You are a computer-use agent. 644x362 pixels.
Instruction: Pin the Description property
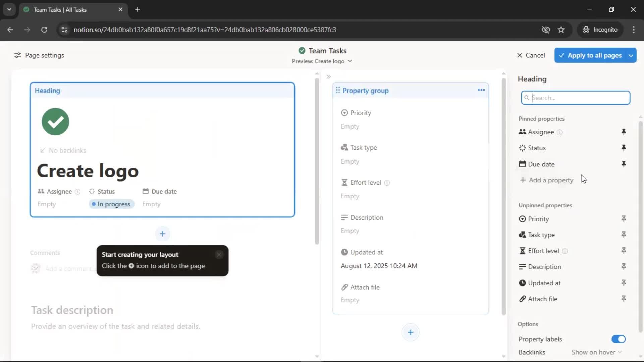pos(624,267)
